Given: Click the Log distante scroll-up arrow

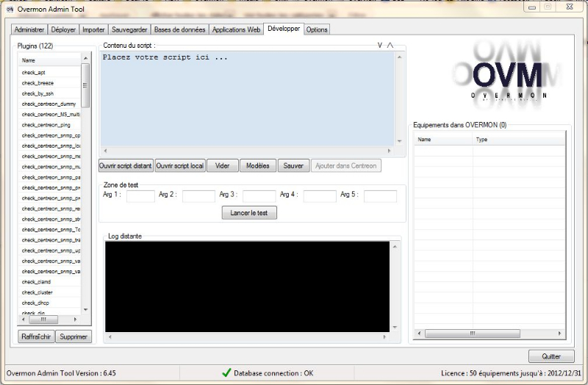Looking at the screenshot, I should (x=395, y=246).
